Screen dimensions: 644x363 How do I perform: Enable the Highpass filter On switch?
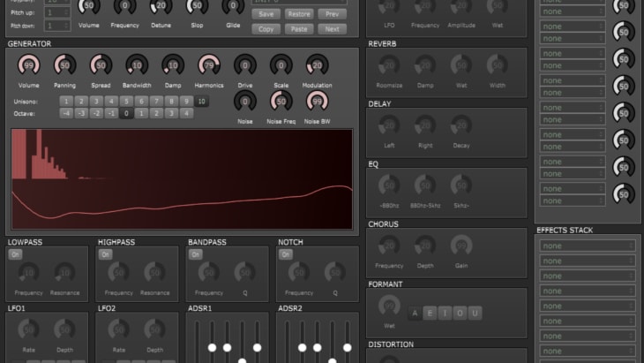105,254
